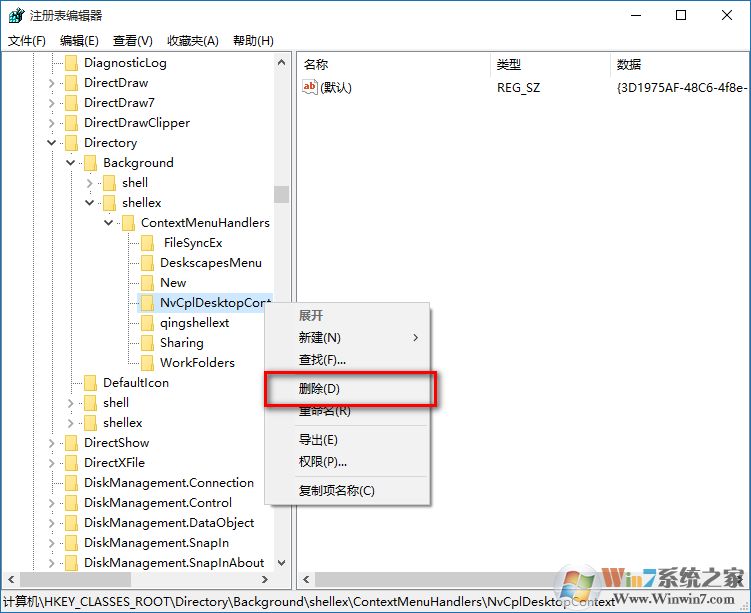Choose 导出(E) in context menu
The width and height of the screenshot is (751, 613).
pos(348,440)
